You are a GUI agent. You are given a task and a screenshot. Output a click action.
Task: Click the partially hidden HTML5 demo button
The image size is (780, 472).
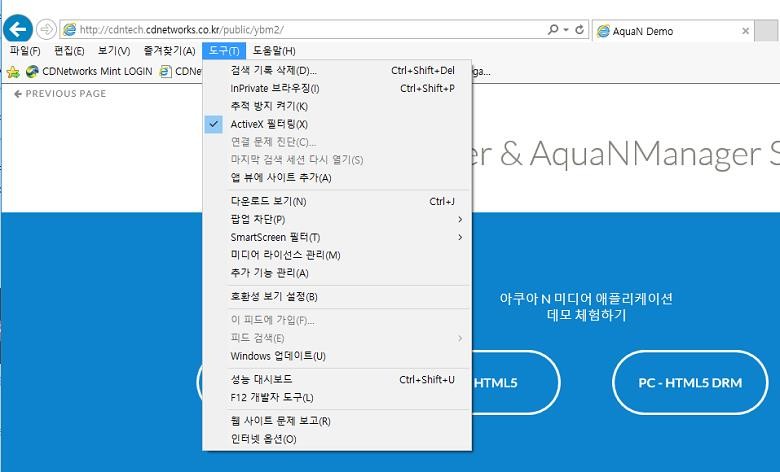pyautogui.click(x=516, y=382)
